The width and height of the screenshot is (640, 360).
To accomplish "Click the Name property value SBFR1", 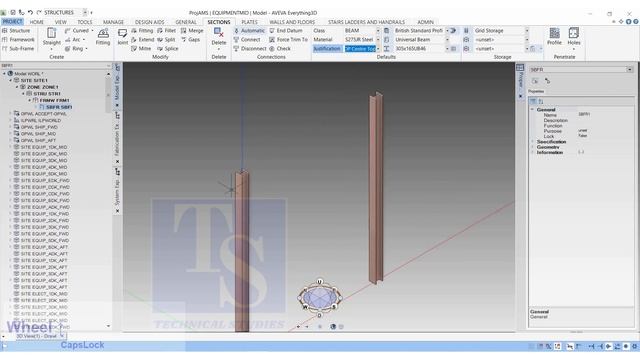I will pyautogui.click(x=584, y=115).
